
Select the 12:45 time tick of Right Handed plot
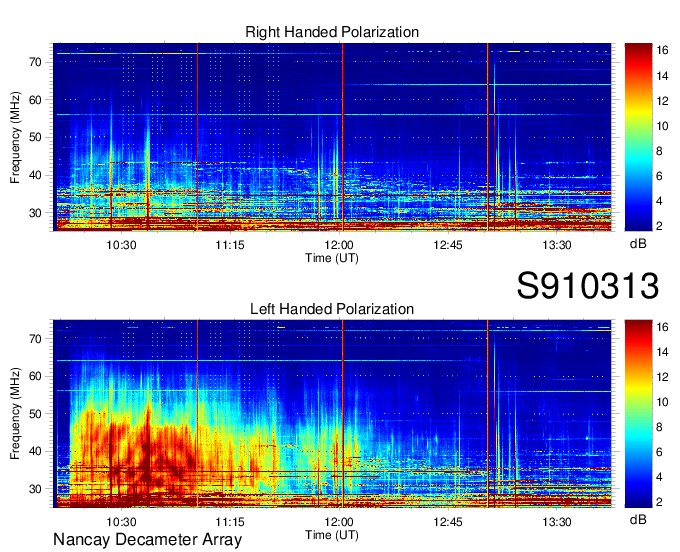[448, 245]
